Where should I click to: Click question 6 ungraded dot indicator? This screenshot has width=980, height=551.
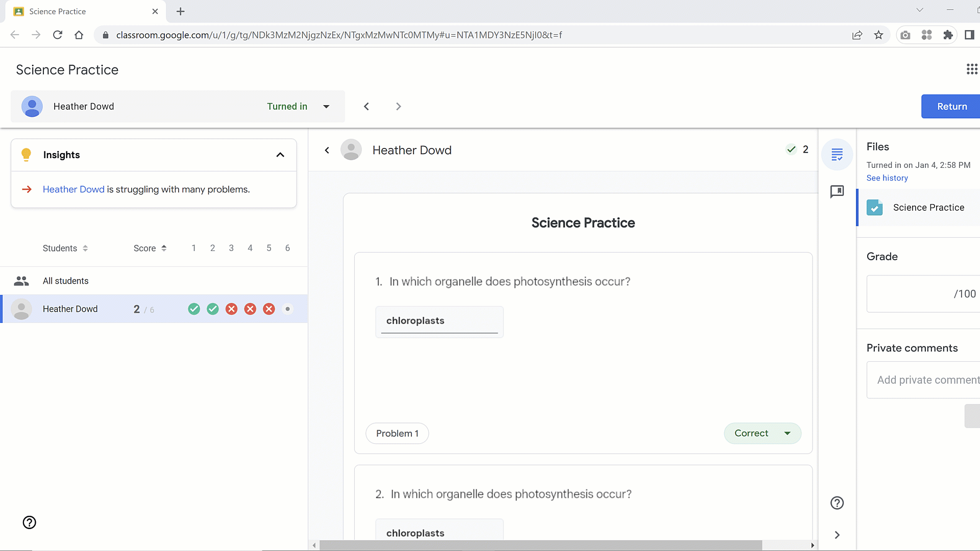point(288,309)
